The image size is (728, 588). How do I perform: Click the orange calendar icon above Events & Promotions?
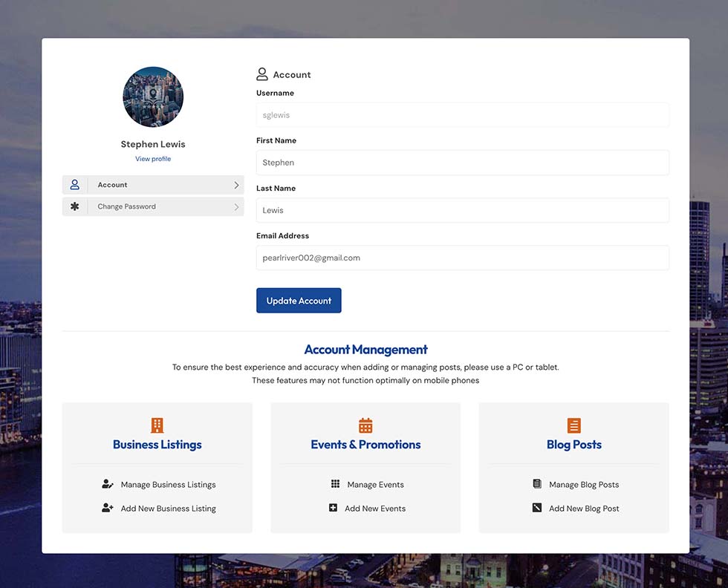point(365,425)
